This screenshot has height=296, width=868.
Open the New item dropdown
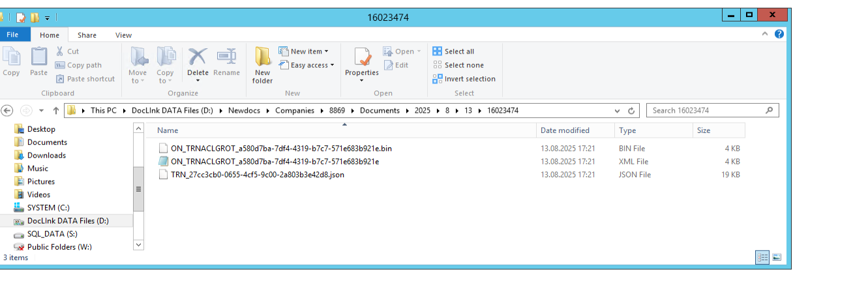tap(304, 51)
